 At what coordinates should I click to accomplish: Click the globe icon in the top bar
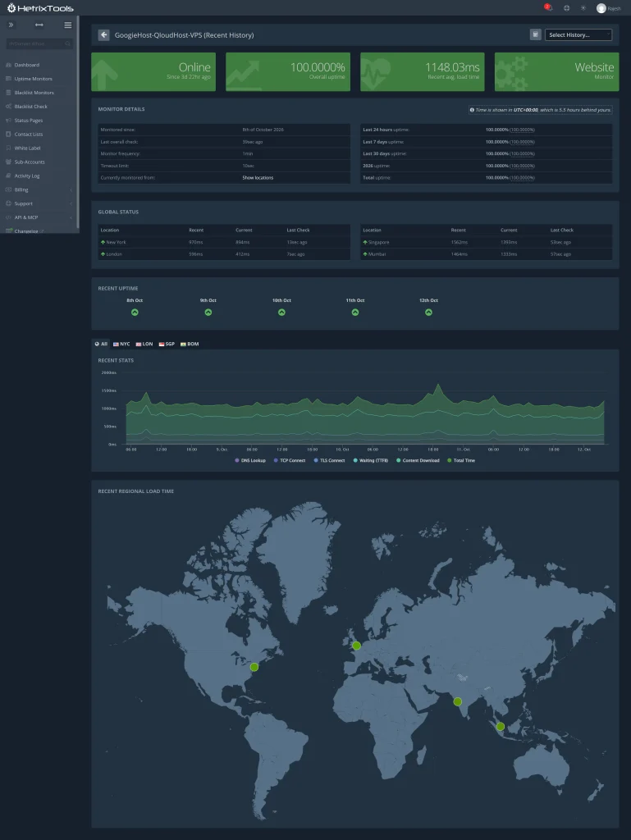(x=566, y=8)
